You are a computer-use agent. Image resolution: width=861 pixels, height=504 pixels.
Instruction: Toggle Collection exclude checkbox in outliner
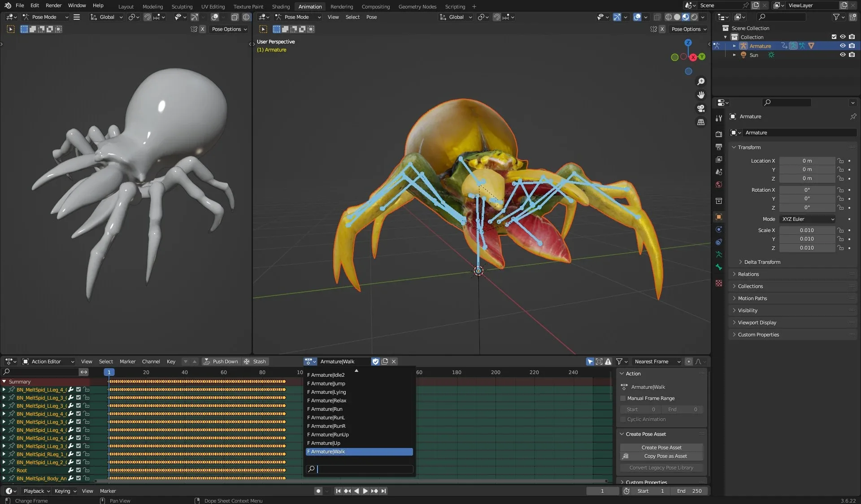(x=834, y=37)
